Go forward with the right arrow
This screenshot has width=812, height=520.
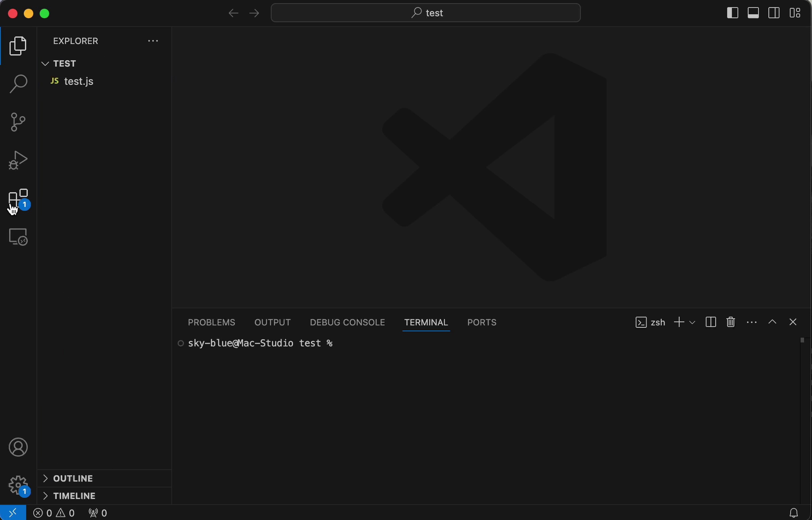click(254, 13)
